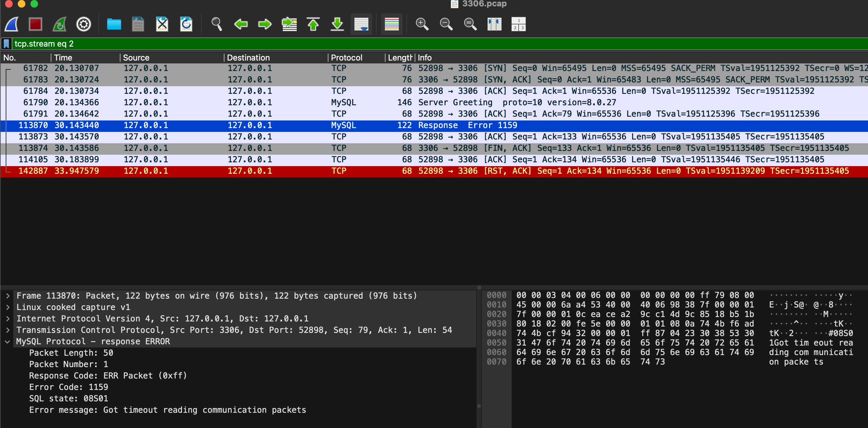Expand the Frame 113870 tree row
Screen dimensions: 868x428
tap(8, 296)
